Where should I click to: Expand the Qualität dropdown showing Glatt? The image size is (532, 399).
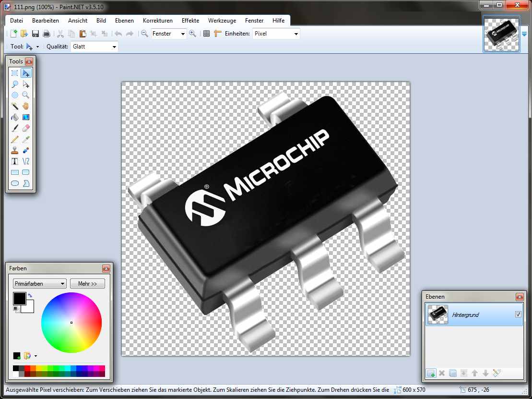click(94, 47)
